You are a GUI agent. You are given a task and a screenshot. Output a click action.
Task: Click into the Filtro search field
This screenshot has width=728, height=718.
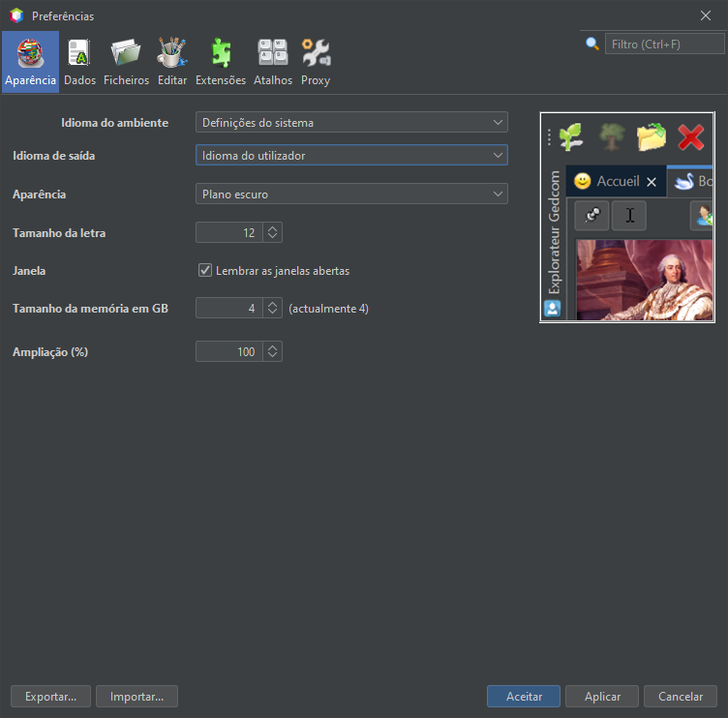click(664, 45)
